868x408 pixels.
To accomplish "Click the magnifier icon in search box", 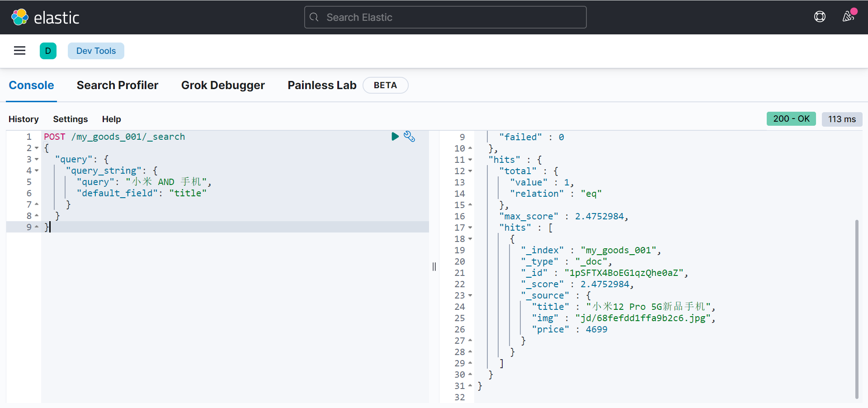I will pos(314,17).
